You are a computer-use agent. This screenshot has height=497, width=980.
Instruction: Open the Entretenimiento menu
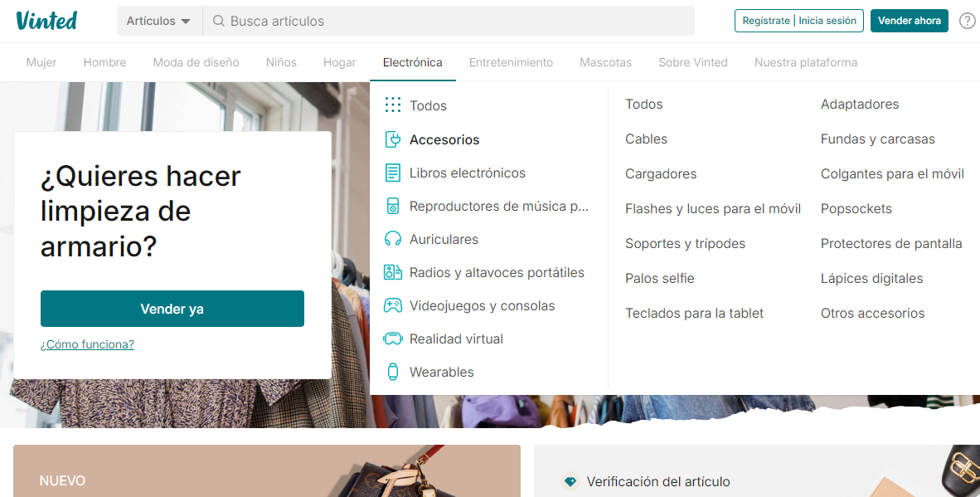[x=511, y=61]
